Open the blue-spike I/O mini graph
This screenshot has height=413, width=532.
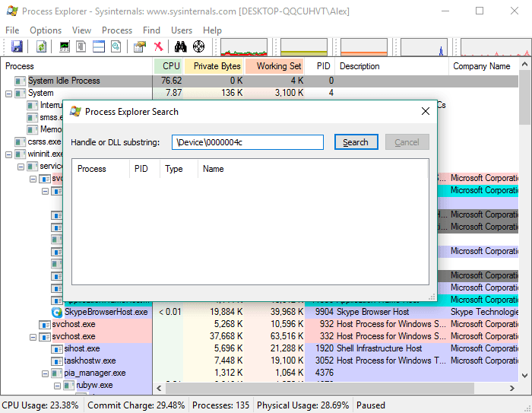(424, 47)
